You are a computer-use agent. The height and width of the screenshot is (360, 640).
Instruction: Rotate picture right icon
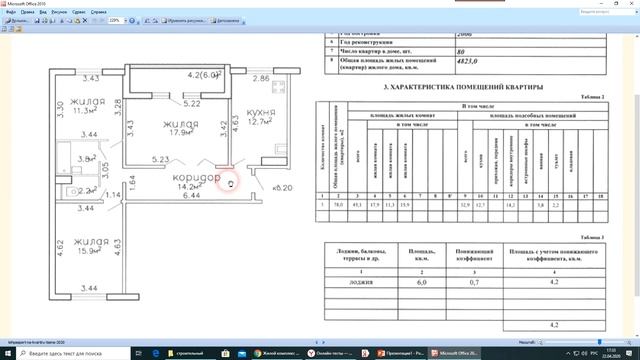pos(155,20)
